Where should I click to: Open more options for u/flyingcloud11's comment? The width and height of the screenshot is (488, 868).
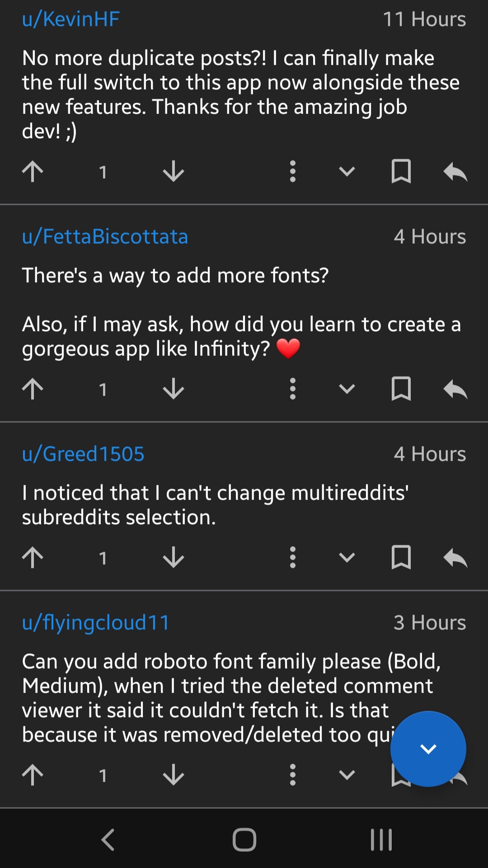[292, 774]
